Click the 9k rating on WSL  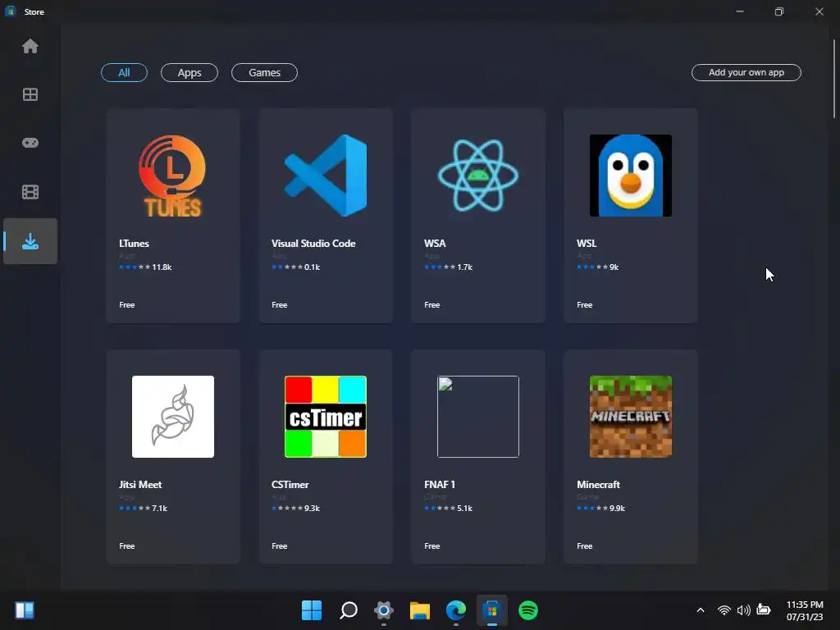614,267
